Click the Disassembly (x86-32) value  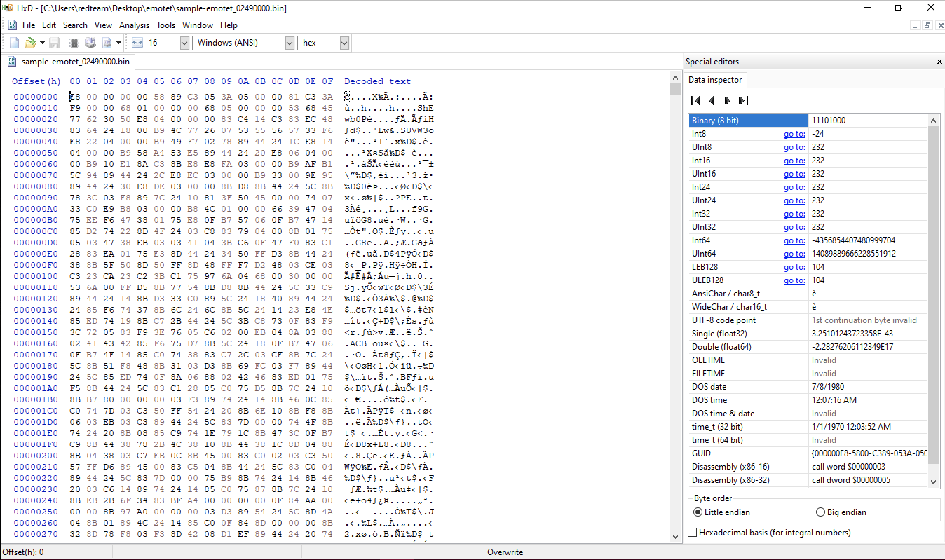click(851, 480)
